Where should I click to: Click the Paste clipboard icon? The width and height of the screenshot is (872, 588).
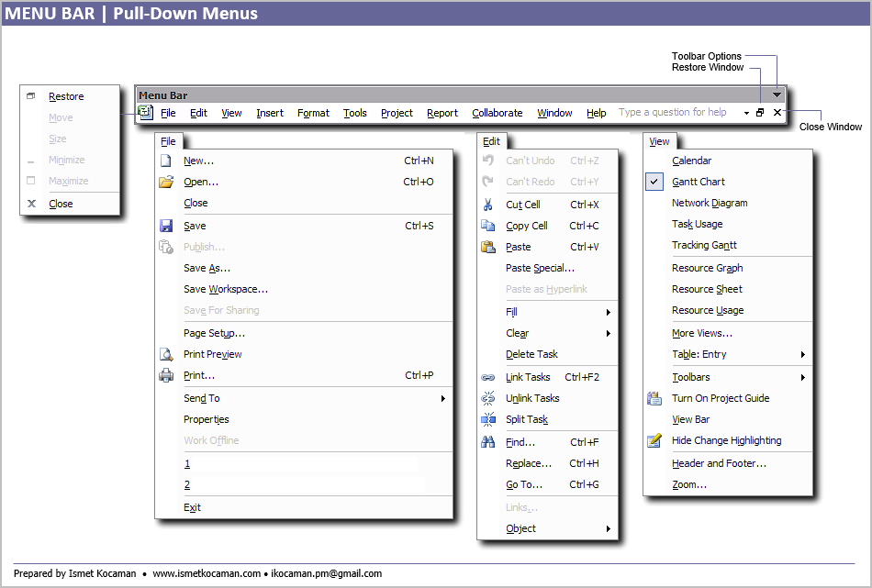click(x=488, y=247)
